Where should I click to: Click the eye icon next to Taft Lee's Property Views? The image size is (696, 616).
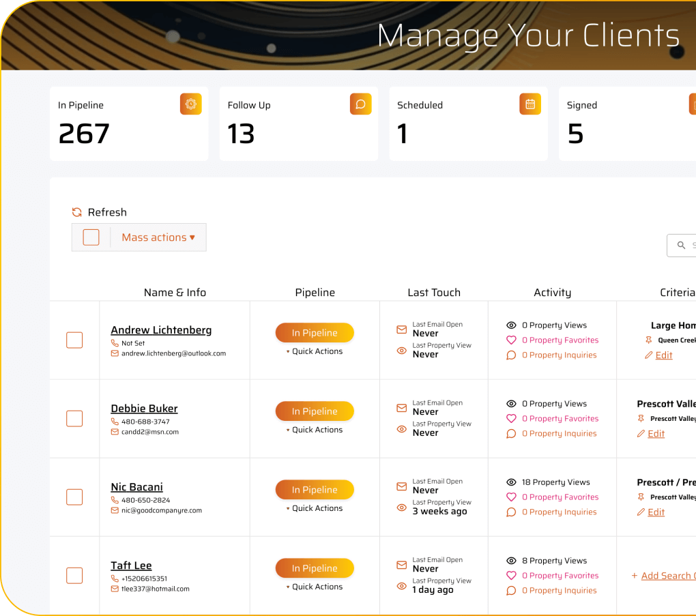[x=512, y=560]
